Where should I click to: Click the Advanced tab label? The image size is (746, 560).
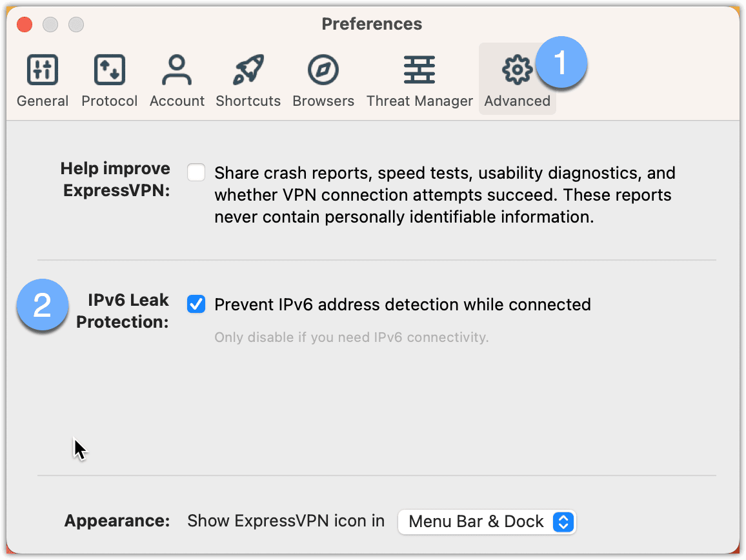point(517,101)
